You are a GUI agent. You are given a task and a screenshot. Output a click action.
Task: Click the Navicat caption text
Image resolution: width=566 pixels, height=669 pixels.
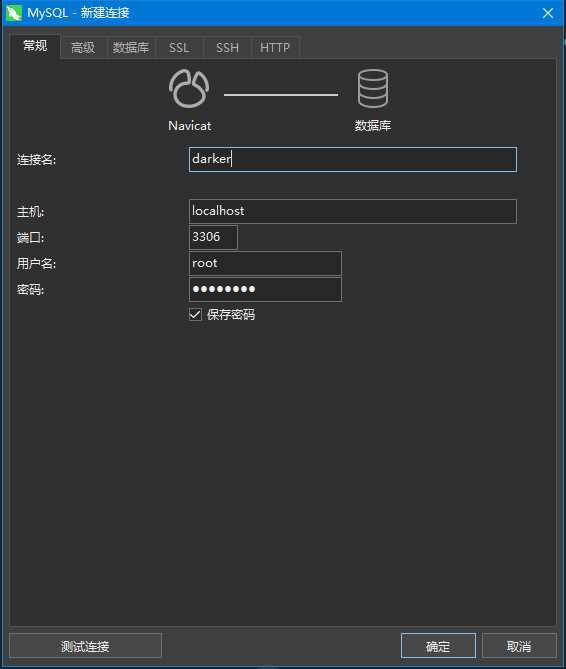click(x=190, y=126)
